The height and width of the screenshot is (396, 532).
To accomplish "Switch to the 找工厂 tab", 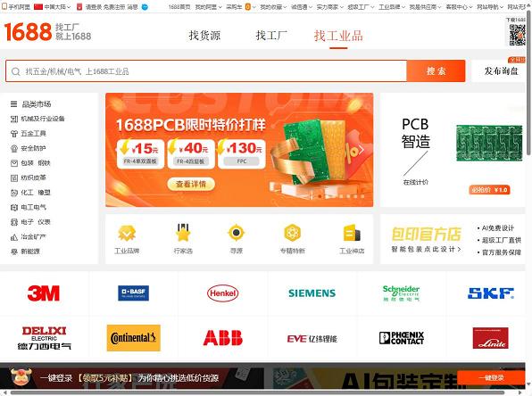I will pos(271,36).
